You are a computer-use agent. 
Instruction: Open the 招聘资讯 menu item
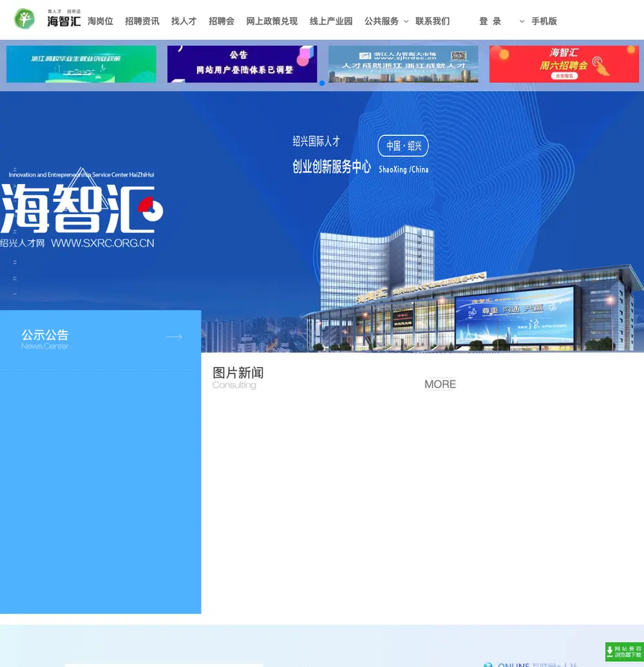(x=142, y=21)
